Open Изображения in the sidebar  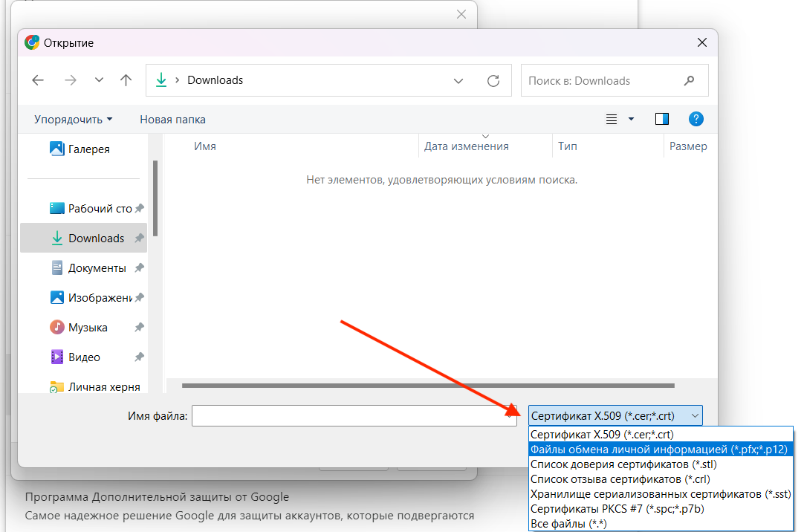tap(84, 298)
